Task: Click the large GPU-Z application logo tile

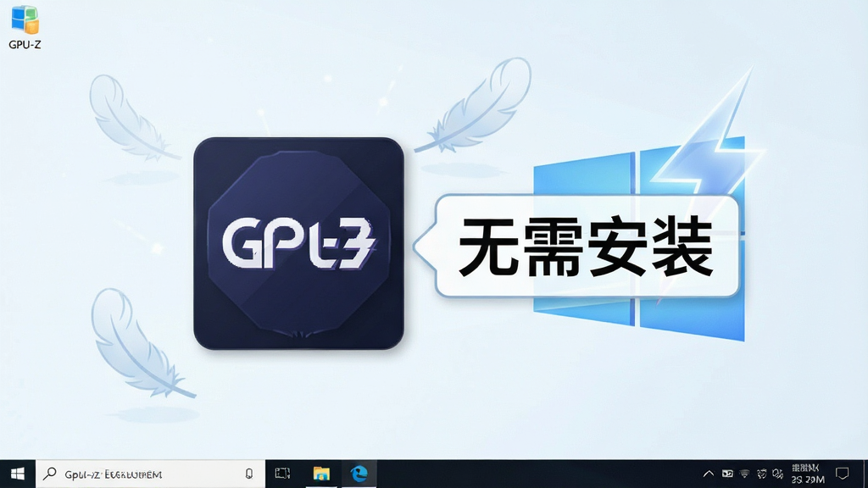Action: pos(298,243)
